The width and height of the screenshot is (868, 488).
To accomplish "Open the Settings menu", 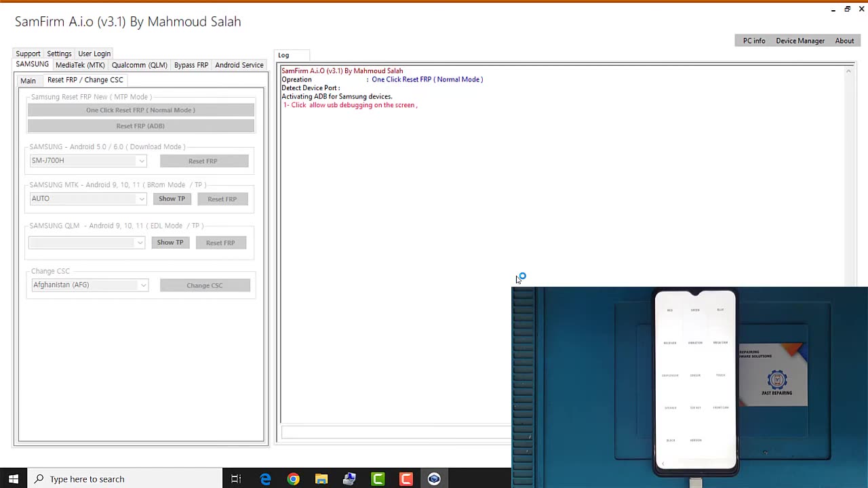I will click(59, 54).
